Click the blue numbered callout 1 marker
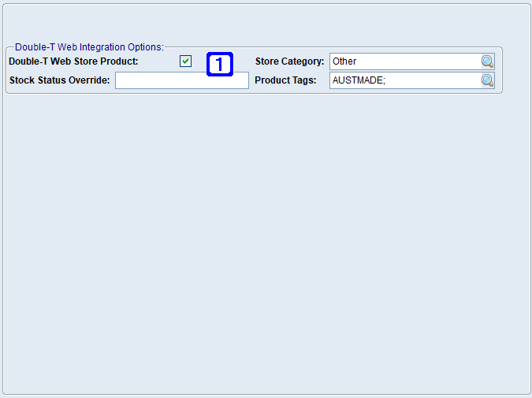Screen dimensions: 532x398 tap(220, 64)
